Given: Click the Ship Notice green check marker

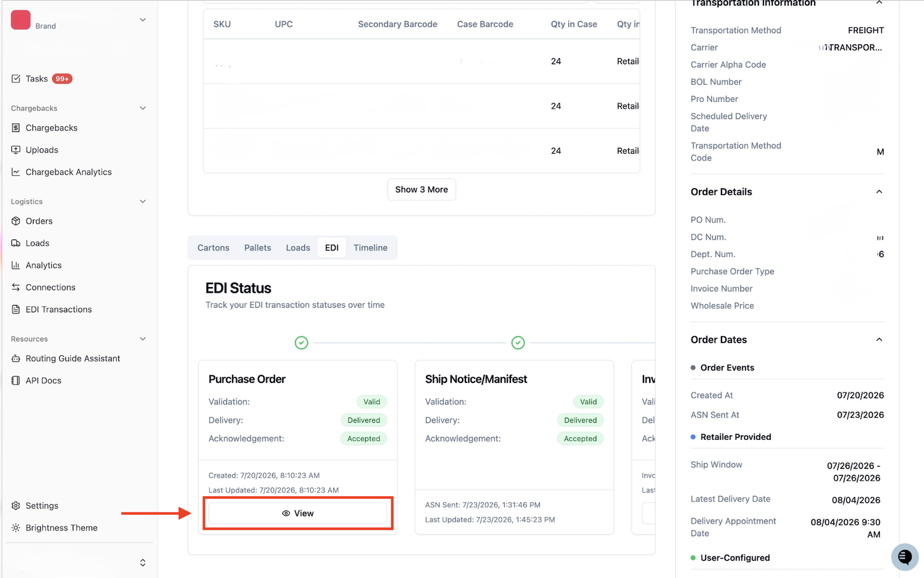Looking at the screenshot, I should (x=518, y=342).
